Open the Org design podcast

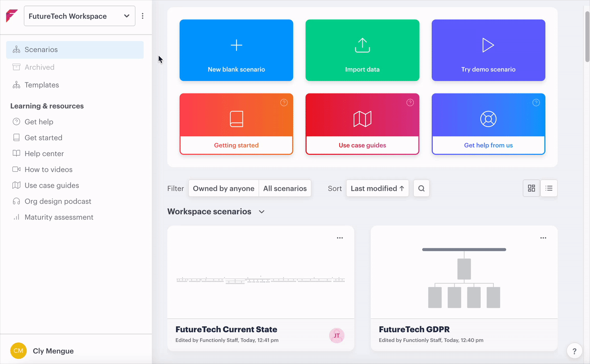(57, 201)
